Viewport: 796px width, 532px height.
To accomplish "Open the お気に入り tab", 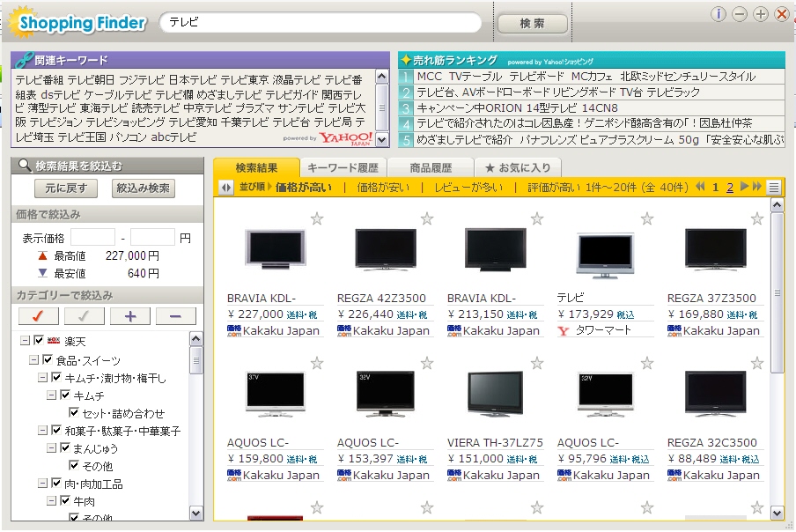I will tap(518, 167).
